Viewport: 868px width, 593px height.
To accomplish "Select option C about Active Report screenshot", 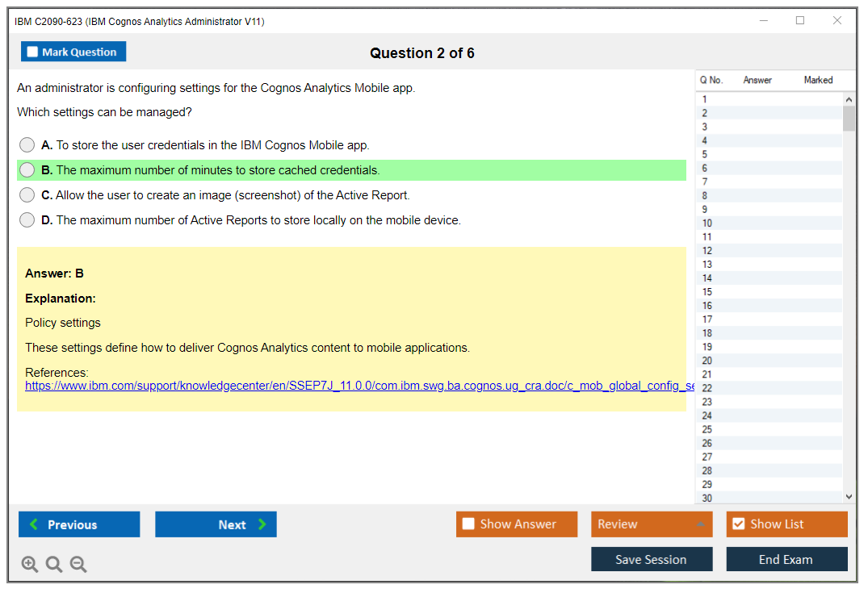I will [x=27, y=195].
